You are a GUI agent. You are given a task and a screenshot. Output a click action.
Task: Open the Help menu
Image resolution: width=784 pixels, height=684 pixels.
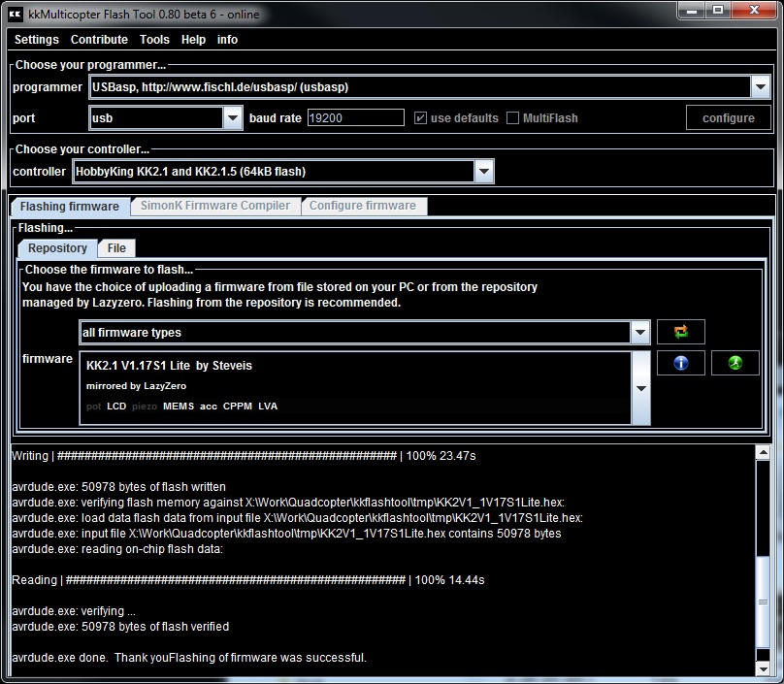coord(193,40)
